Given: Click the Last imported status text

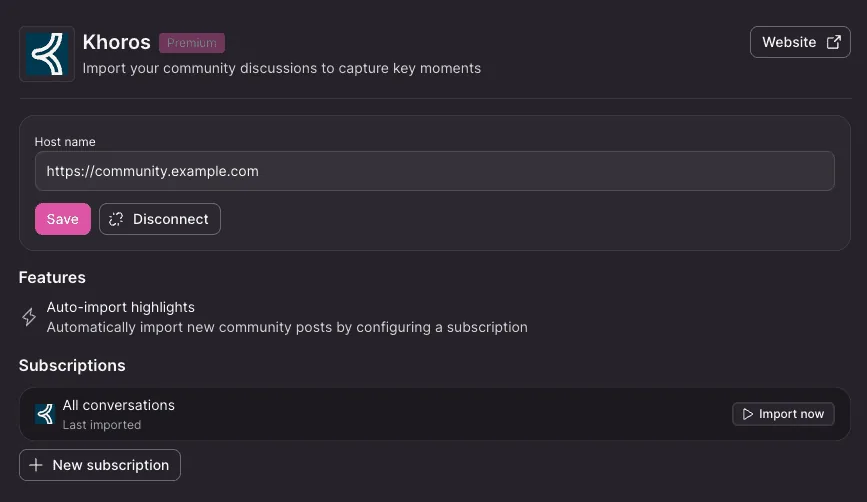Looking at the screenshot, I should point(102,425).
